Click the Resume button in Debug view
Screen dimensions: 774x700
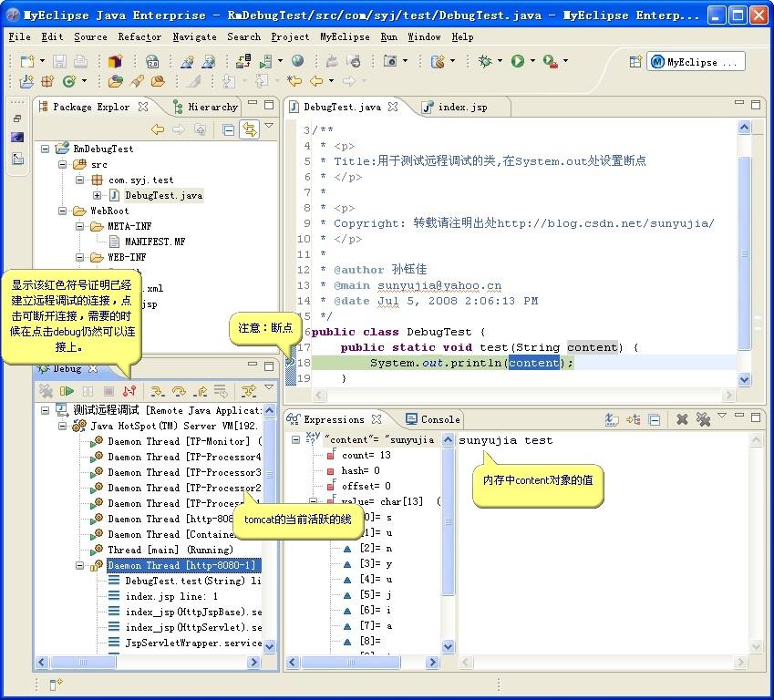67,391
